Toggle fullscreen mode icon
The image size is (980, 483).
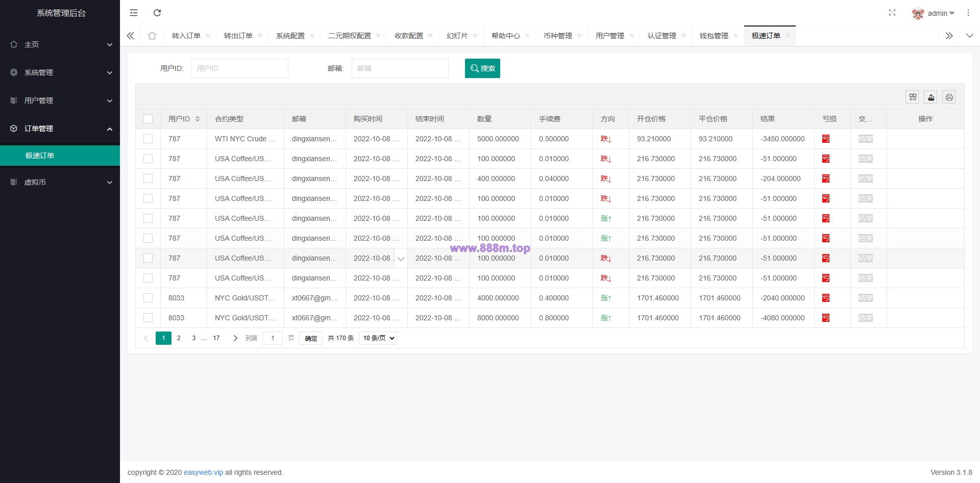click(x=892, y=13)
